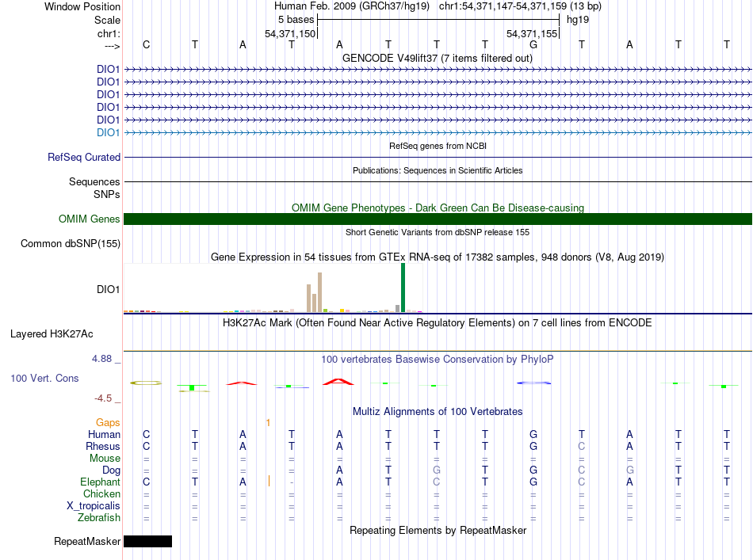Click the 'RepeatMasker' track label
The image size is (753, 560).
(x=87, y=541)
